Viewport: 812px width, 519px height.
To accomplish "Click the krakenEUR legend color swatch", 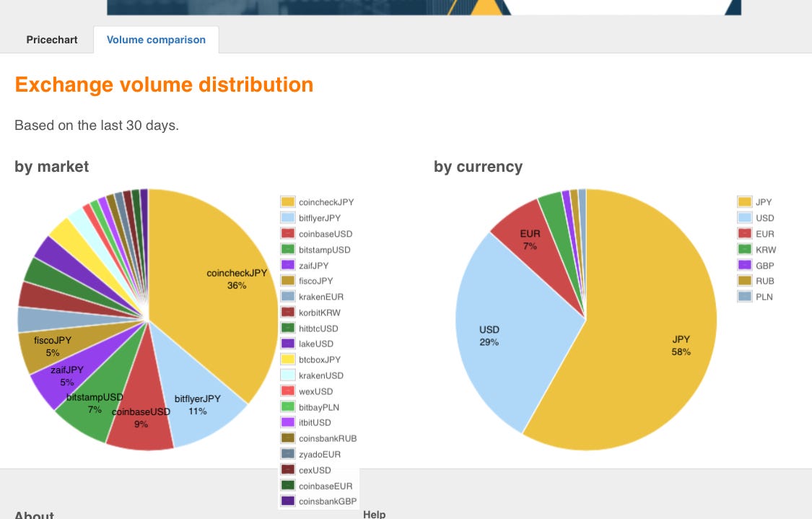I will (287, 296).
